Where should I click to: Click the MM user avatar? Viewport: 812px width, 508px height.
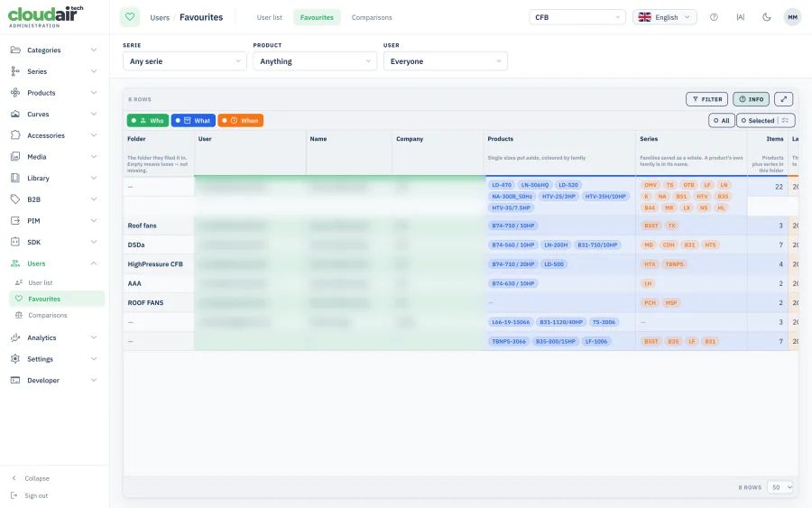click(792, 17)
